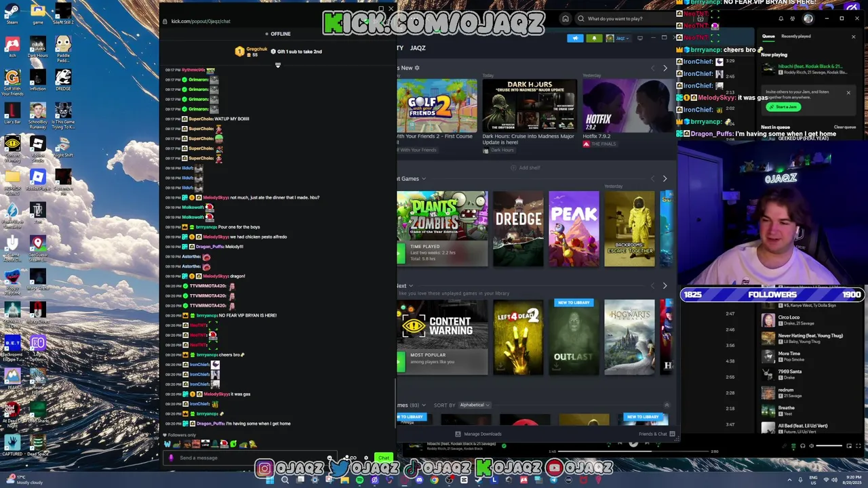Expand the All Games (93) dropdown
Image resolution: width=868 pixels, height=488 pixels.
click(424, 405)
